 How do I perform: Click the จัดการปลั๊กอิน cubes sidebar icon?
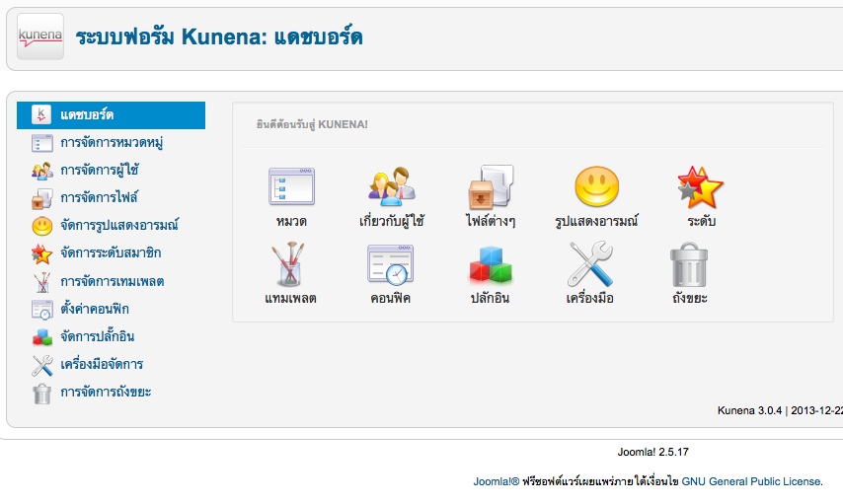[x=41, y=337]
